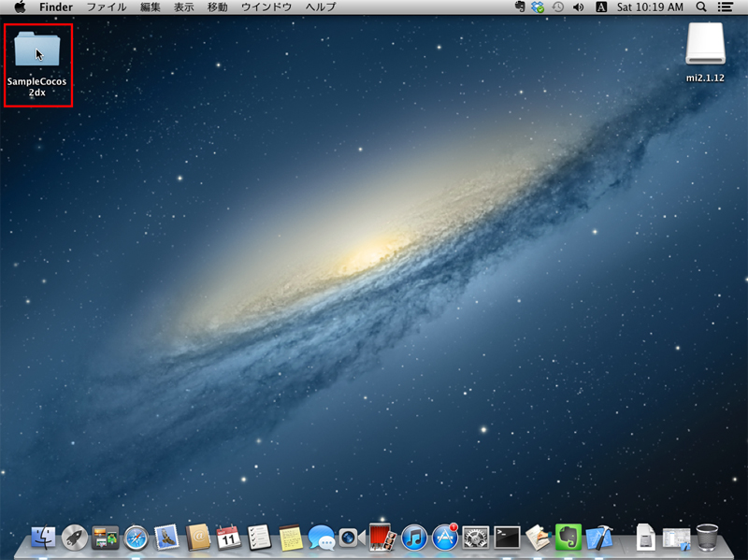
Task: Open the document stack in Dock
Action: coord(645,538)
